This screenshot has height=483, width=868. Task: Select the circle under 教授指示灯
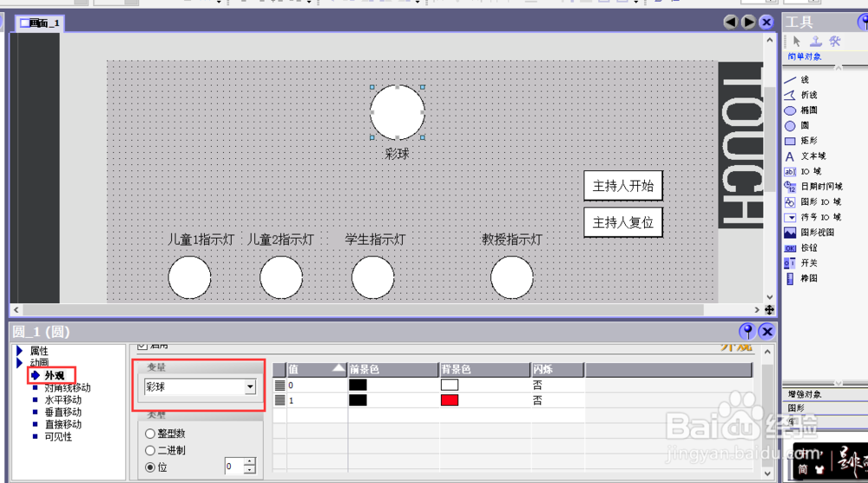[x=512, y=277]
